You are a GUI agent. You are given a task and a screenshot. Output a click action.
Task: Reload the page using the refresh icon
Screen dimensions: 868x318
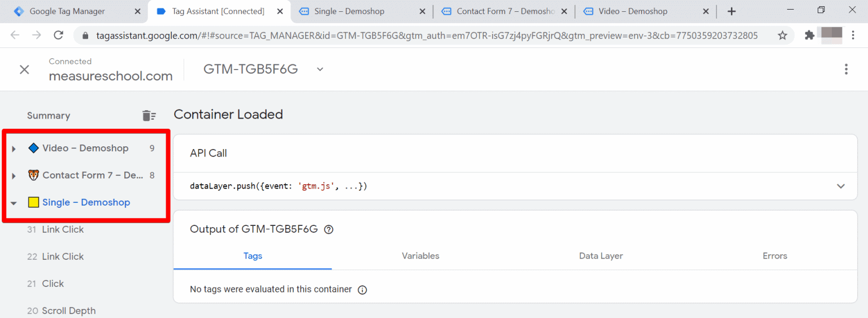click(x=58, y=36)
